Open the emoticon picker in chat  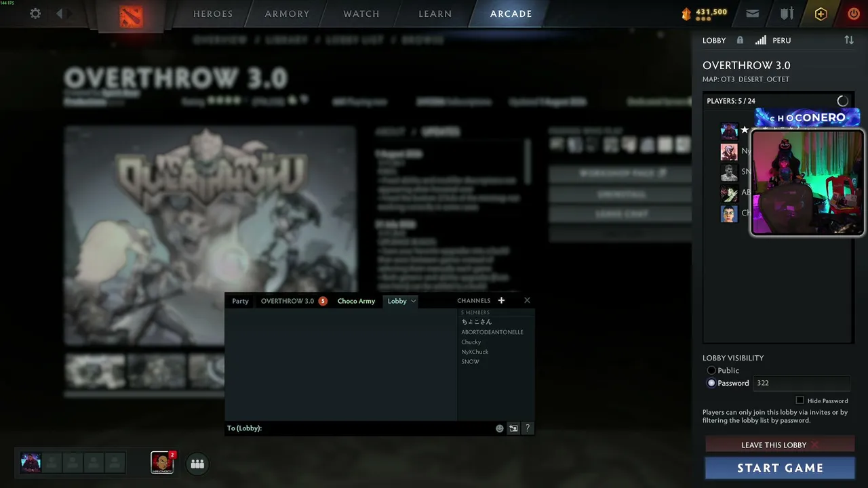(500, 428)
